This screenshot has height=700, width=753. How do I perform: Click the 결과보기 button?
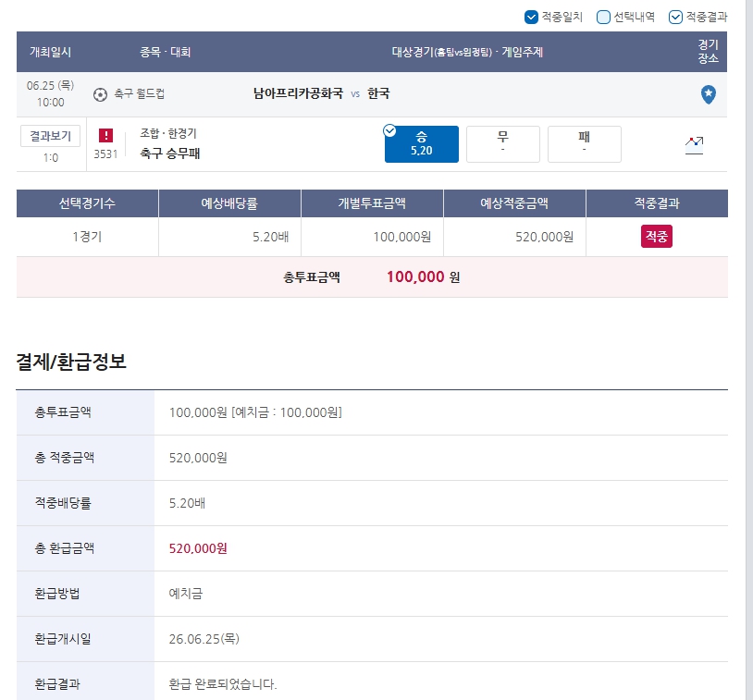tap(51, 136)
